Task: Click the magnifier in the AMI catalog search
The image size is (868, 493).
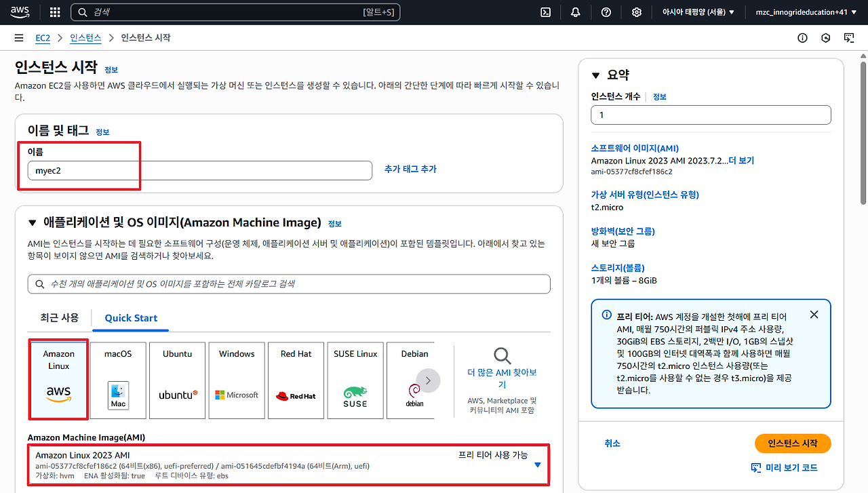Action: pos(41,283)
